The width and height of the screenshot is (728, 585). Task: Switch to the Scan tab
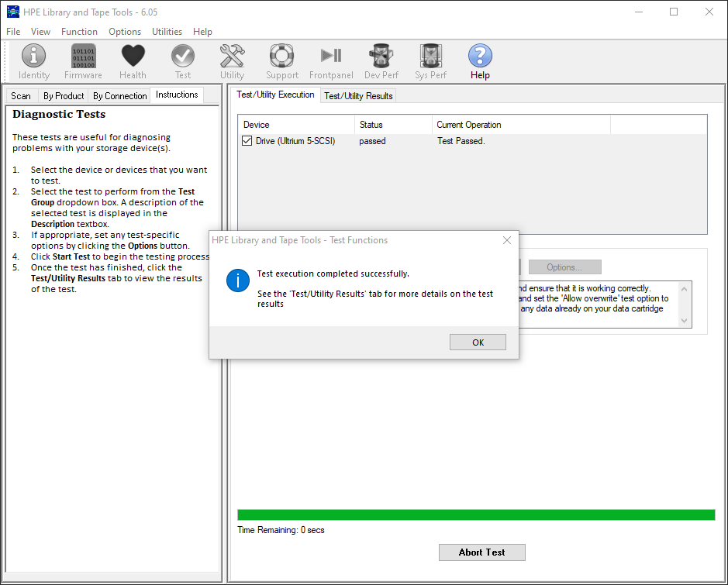21,96
